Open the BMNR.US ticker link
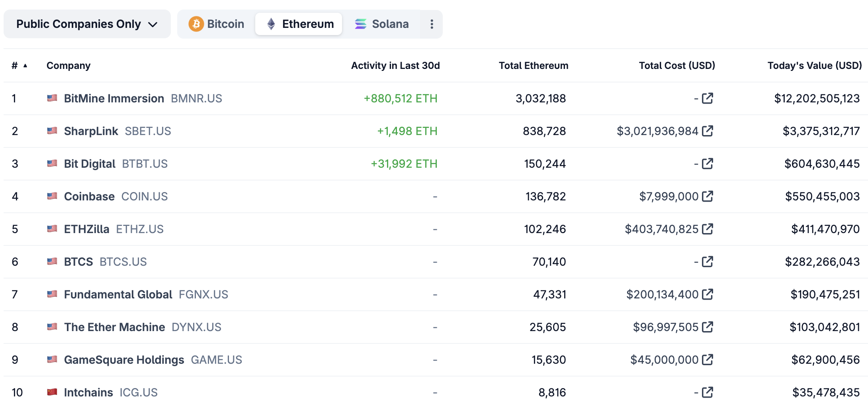868x404 pixels. pos(196,98)
